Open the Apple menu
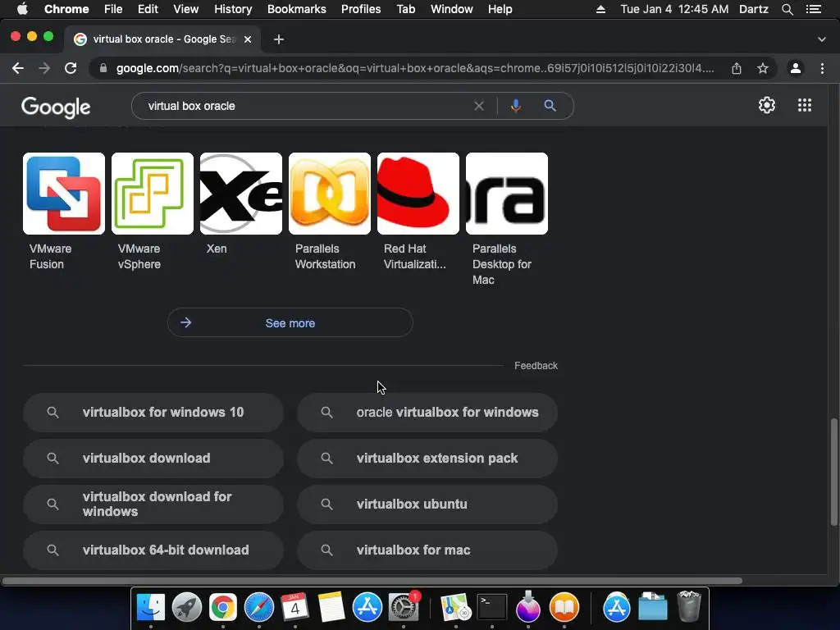The width and height of the screenshot is (840, 630). pos(22,9)
